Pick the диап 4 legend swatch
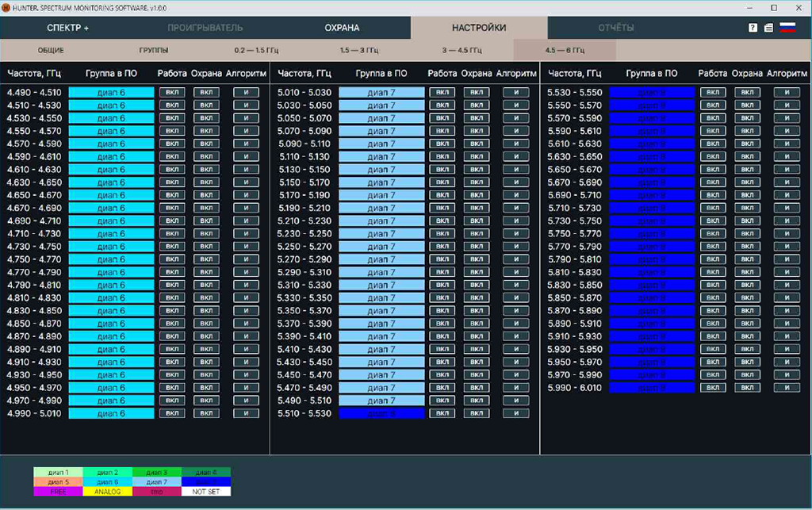Image resolution: width=812 pixels, height=510 pixels. (206, 472)
